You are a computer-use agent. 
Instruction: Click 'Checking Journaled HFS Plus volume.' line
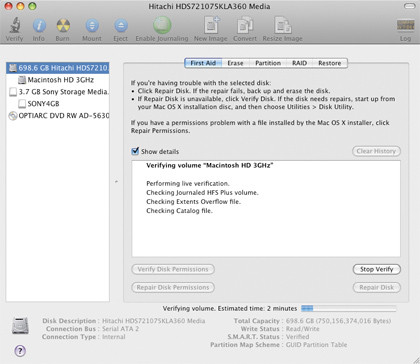(x=202, y=193)
